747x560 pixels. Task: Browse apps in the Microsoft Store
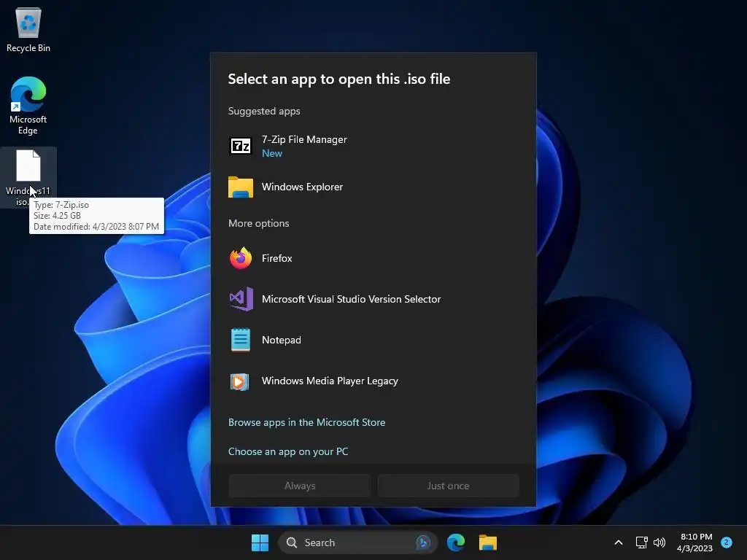point(307,422)
